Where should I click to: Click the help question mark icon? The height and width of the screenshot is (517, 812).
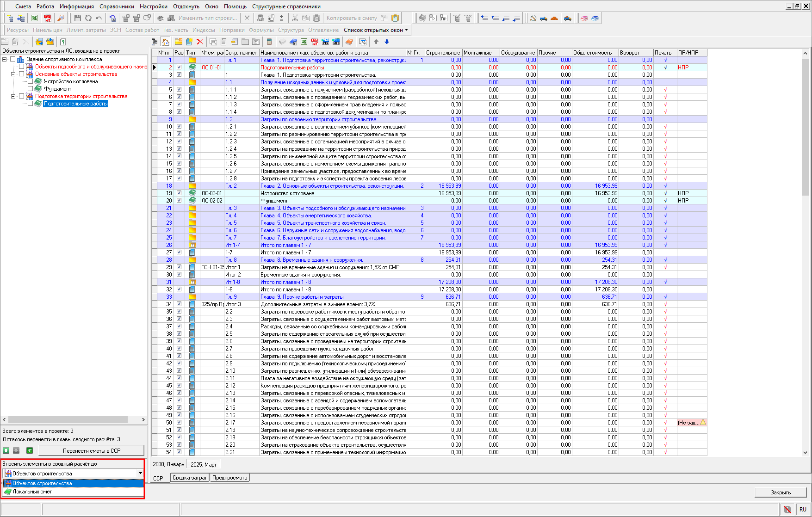63,42
